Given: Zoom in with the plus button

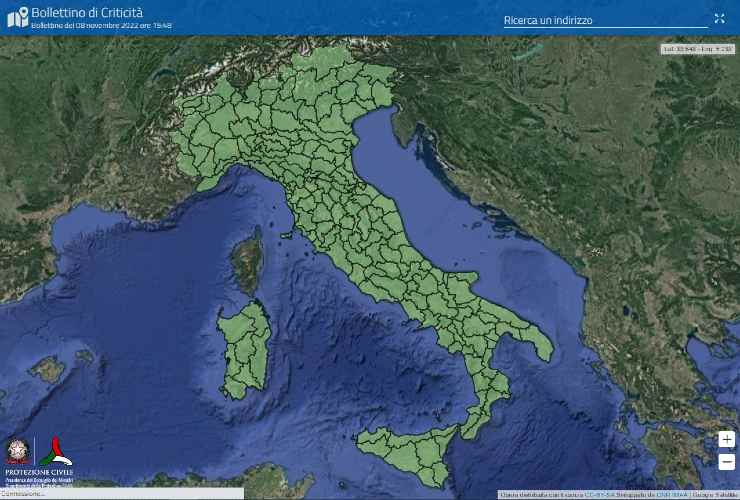Looking at the screenshot, I should click(x=727, y=440).
